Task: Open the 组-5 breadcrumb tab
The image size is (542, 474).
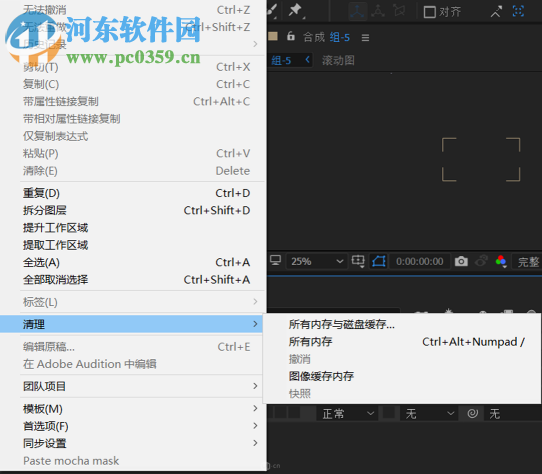Action: (281, 61)
